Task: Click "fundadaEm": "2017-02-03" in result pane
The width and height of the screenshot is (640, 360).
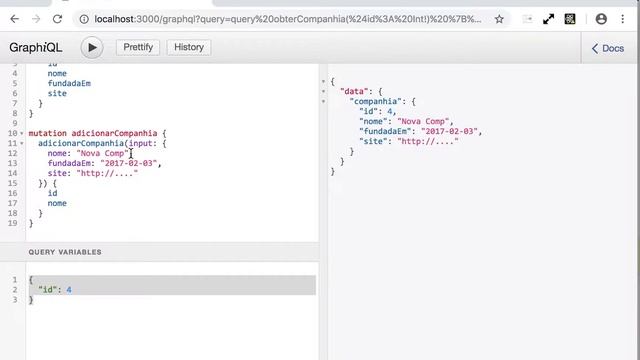Action: click(x=420, y=131)
